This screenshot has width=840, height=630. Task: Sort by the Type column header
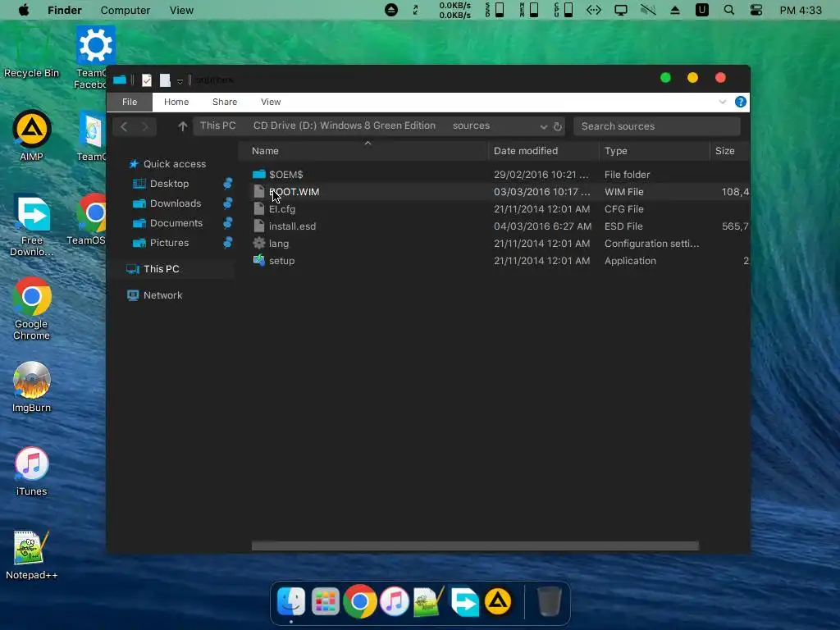pyautogui.click(x=654, y=151)
